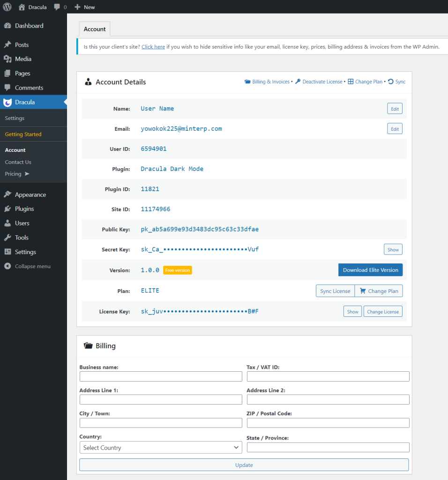Open the Dracula site name in admin bar
Screen dimensions: 448x480
click(x=37, y=7)
